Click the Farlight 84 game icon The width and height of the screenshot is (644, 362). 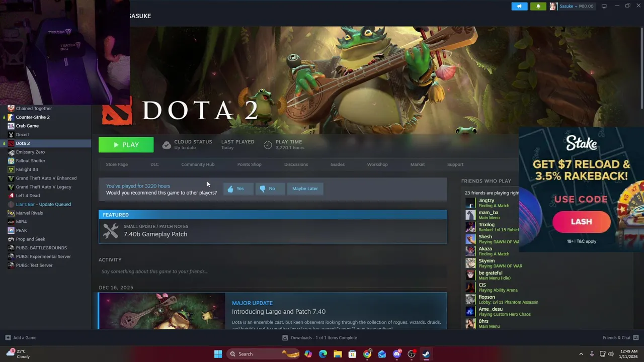(x=11, y=169)
